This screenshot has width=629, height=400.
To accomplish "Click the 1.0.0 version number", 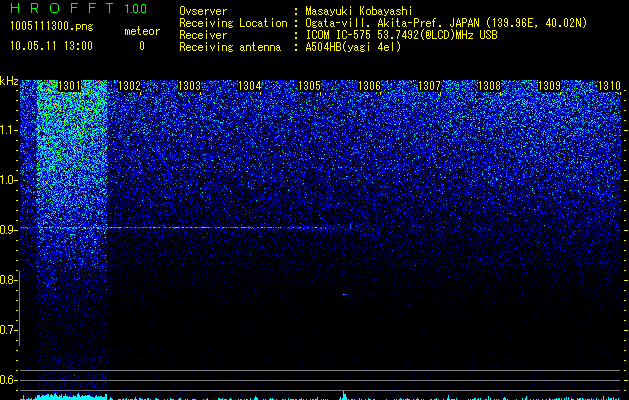I will coord(135,8).
